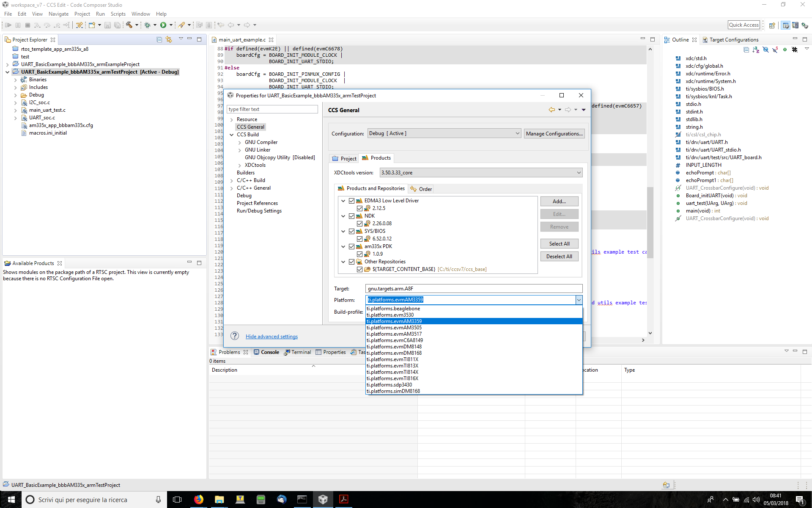The height and width of the screenshot is (508, 812).
Task: Click the Debug bug icon in toolbar
Action: (x=148, y=25)
